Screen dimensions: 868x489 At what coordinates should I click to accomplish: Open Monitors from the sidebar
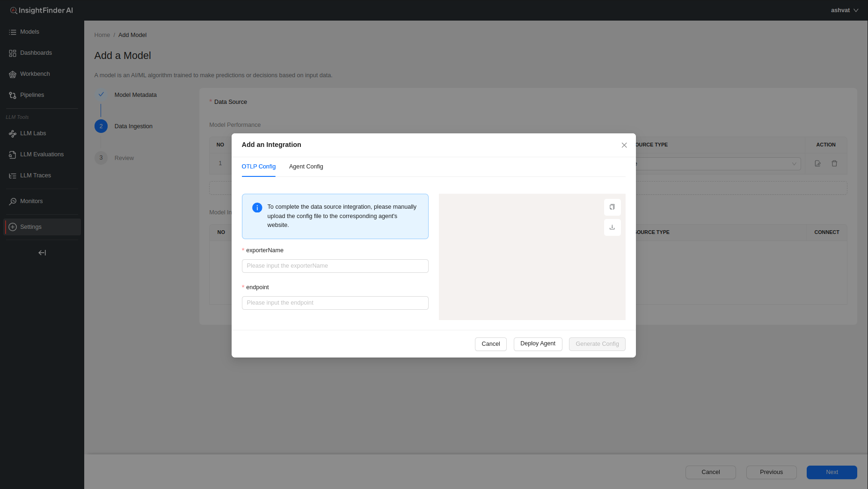(x=31, y=201)
